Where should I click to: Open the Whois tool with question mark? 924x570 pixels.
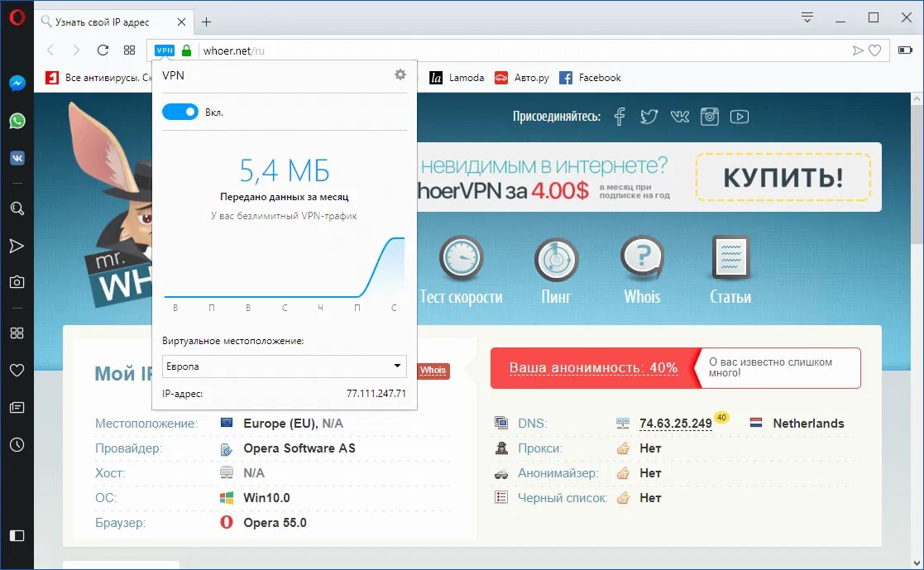tap(642, 270)
